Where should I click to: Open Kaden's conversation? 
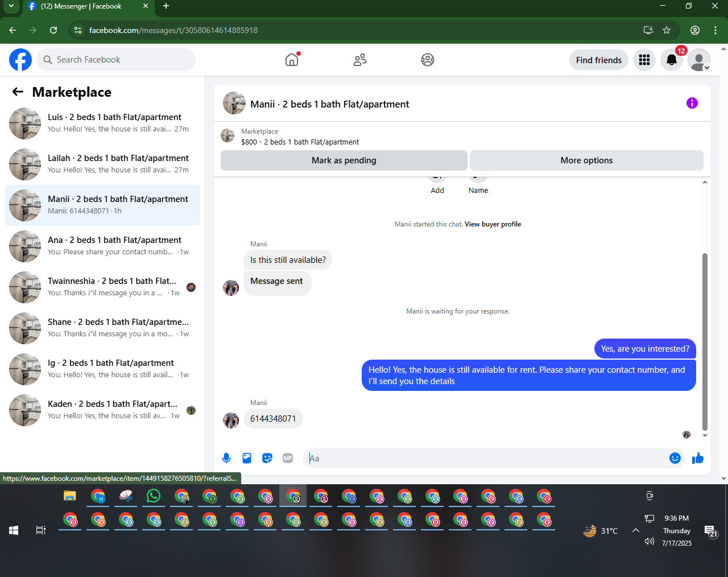[102, 410]
